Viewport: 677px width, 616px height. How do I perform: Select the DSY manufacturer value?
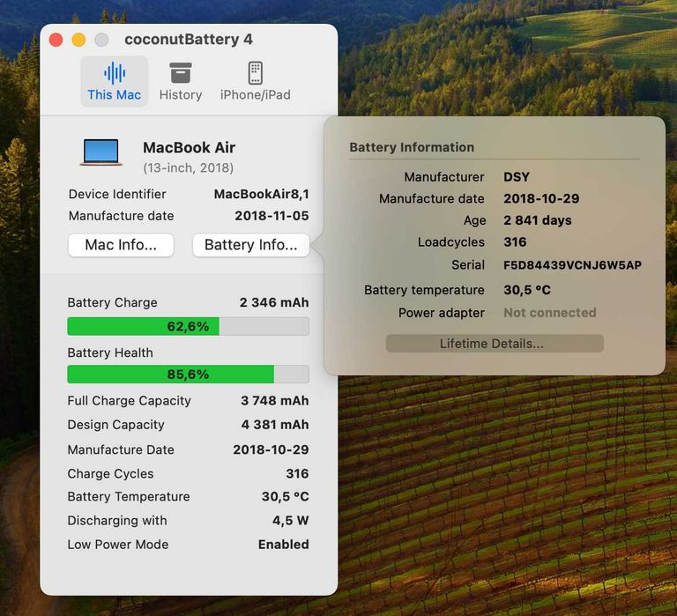[x=517, y=177]
